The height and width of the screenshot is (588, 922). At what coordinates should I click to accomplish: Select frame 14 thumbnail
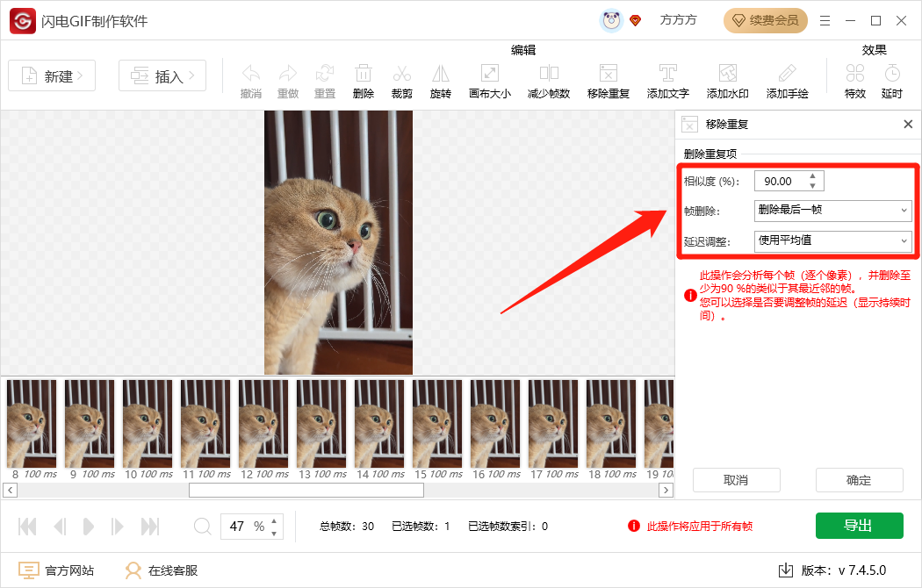pyautogui.click(x=380, y=424)
